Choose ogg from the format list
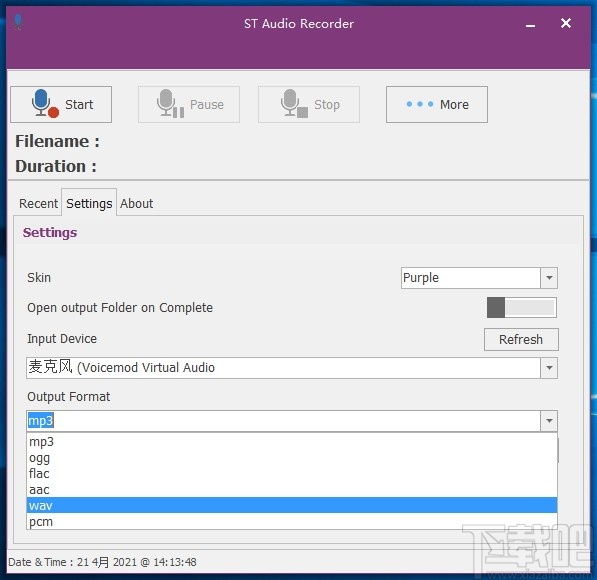 tap(292, 458)
